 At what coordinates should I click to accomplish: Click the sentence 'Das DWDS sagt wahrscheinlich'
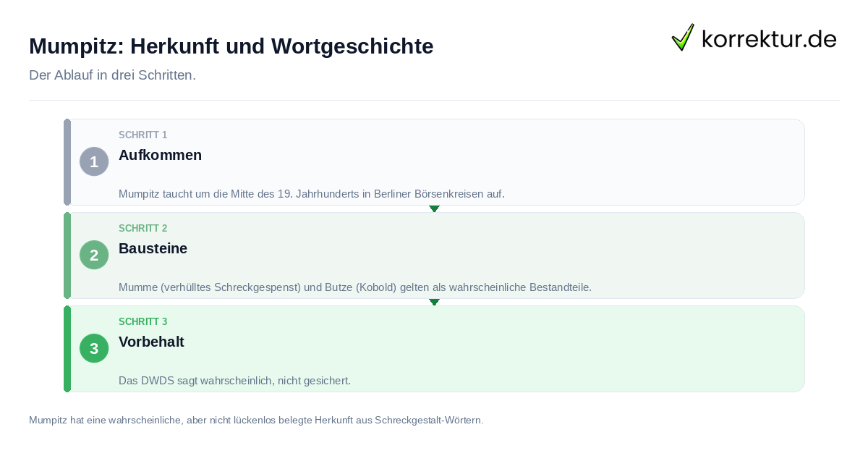234,381
